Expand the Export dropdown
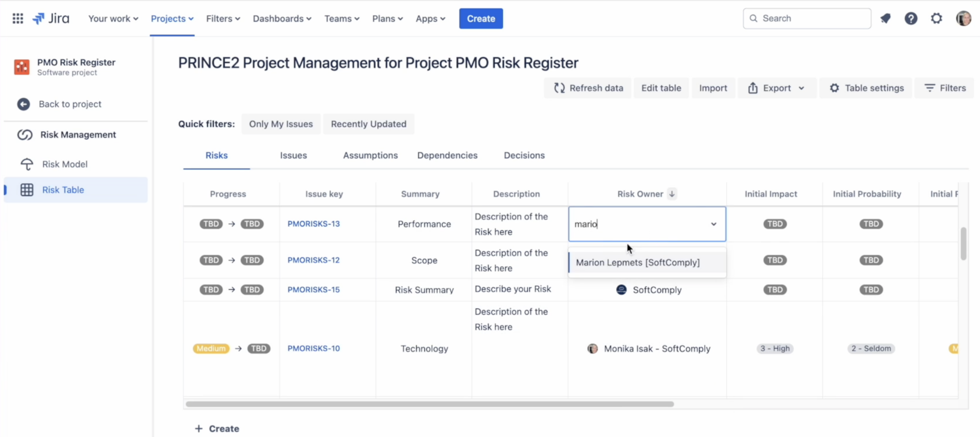Image resolution: width=980 pixels, height=437 pixels. coord(802,88)
